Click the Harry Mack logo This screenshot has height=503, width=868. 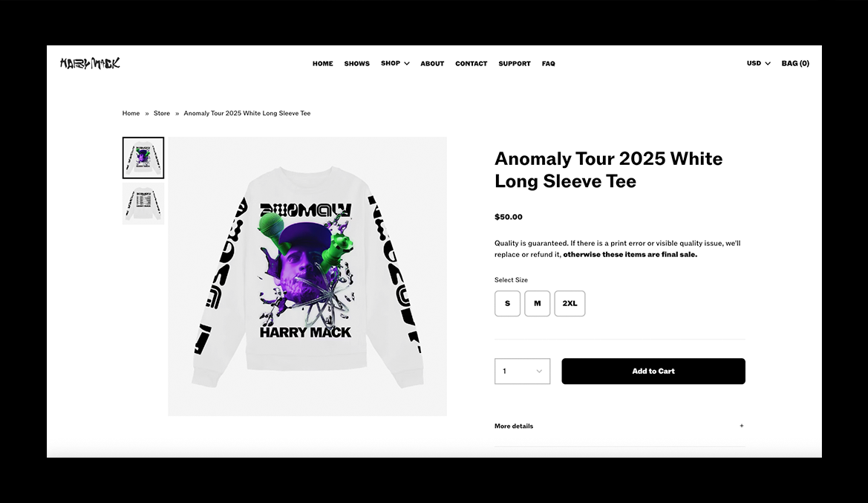point(90,63)
